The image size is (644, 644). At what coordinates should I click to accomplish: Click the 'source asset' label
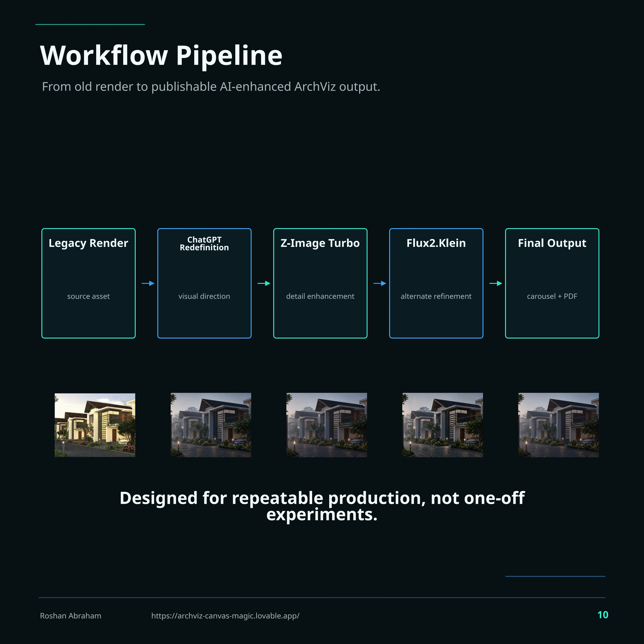pos(88,296)
